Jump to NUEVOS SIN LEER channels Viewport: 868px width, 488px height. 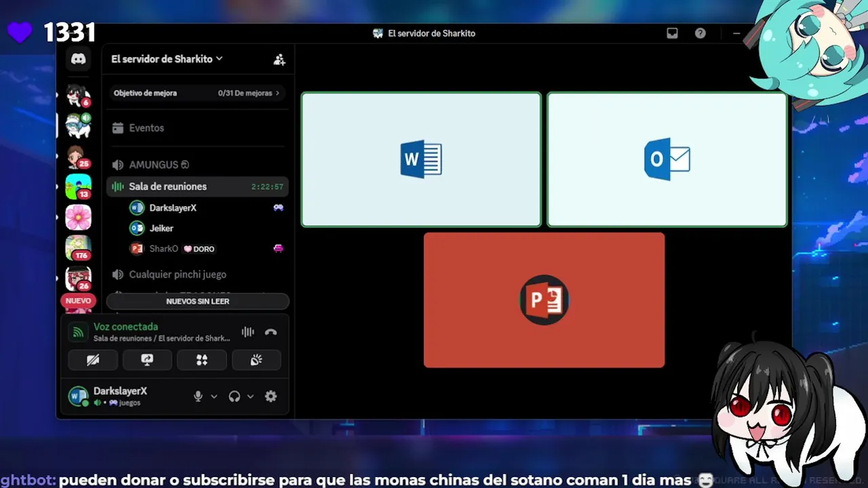198,301
